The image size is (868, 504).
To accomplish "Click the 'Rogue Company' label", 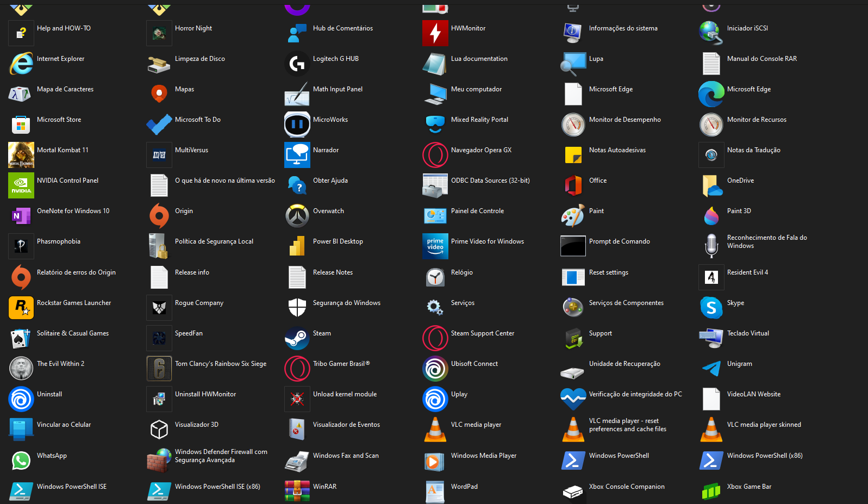I will tap(199, 303).
